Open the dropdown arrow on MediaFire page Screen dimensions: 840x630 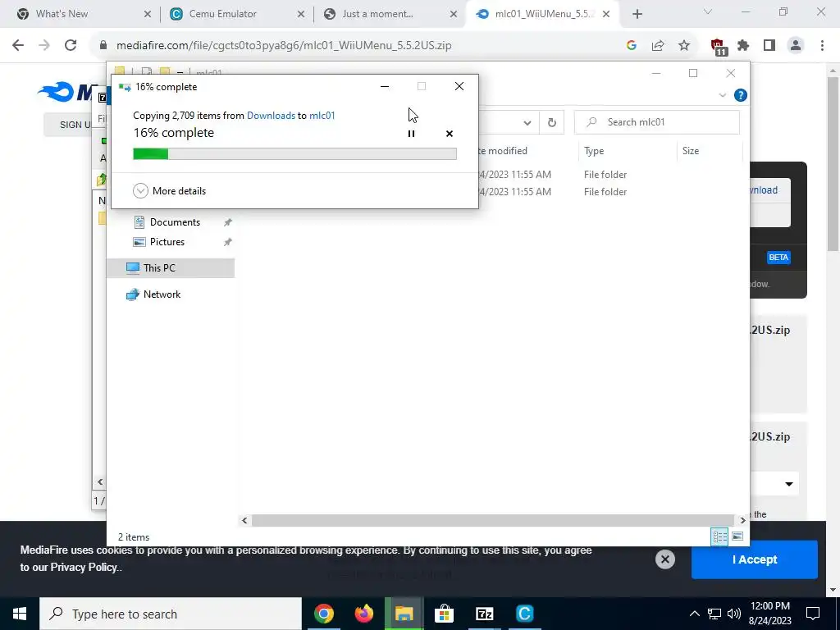pos(788,484)
